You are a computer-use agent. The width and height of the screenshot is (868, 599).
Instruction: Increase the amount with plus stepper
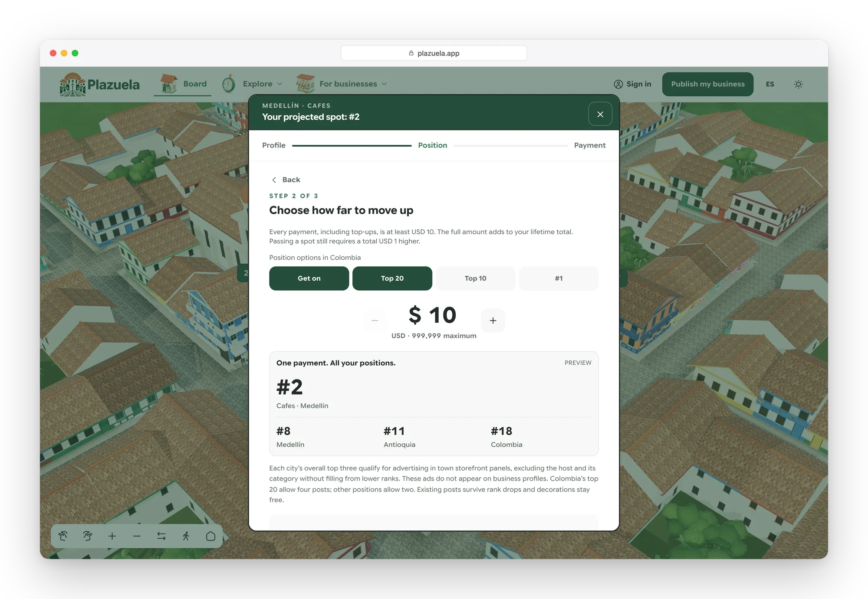pyautogui.click(x=493, y=321)
